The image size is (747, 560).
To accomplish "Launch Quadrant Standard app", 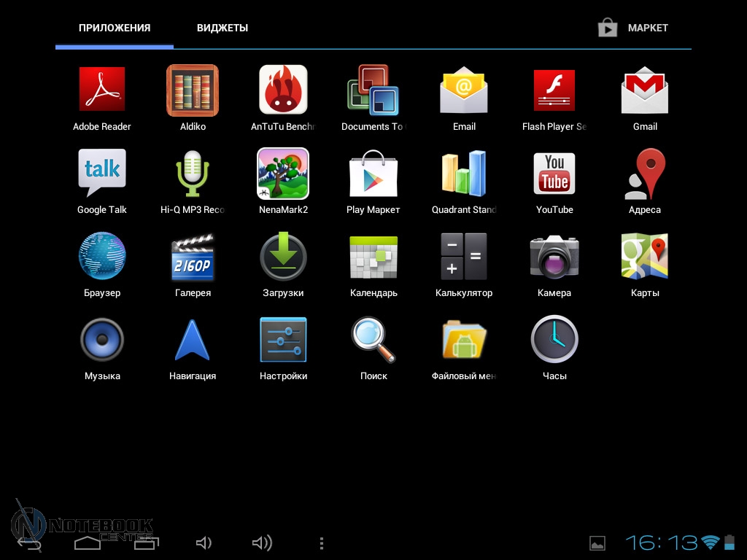I will [x=464, y=174].
